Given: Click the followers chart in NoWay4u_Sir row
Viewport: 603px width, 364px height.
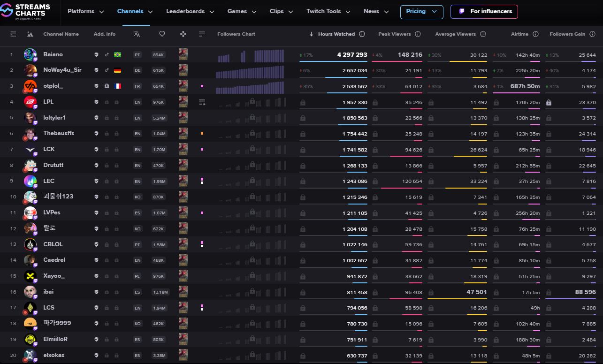Looking at the screenshot, I should pos(250,72).
